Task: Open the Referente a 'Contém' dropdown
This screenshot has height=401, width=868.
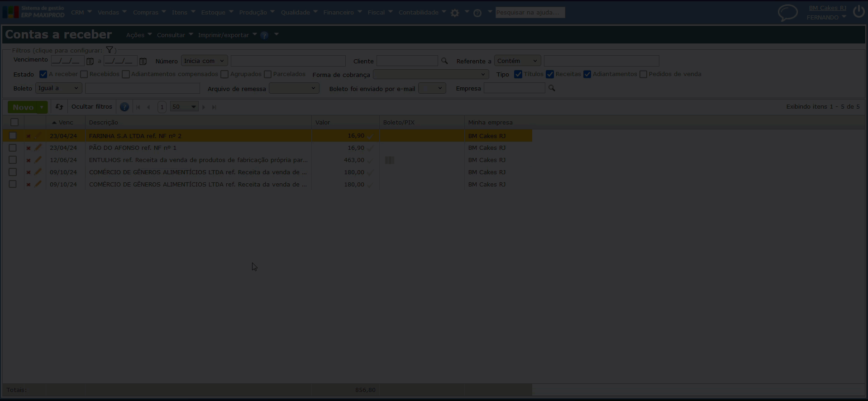Action: pyautogui.click(x=518, y=61)
